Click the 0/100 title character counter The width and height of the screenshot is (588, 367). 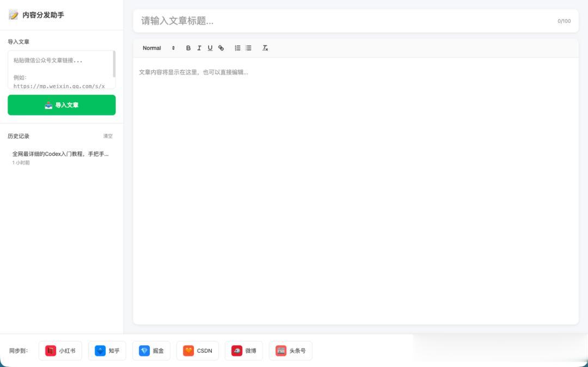tap(564, 21)
